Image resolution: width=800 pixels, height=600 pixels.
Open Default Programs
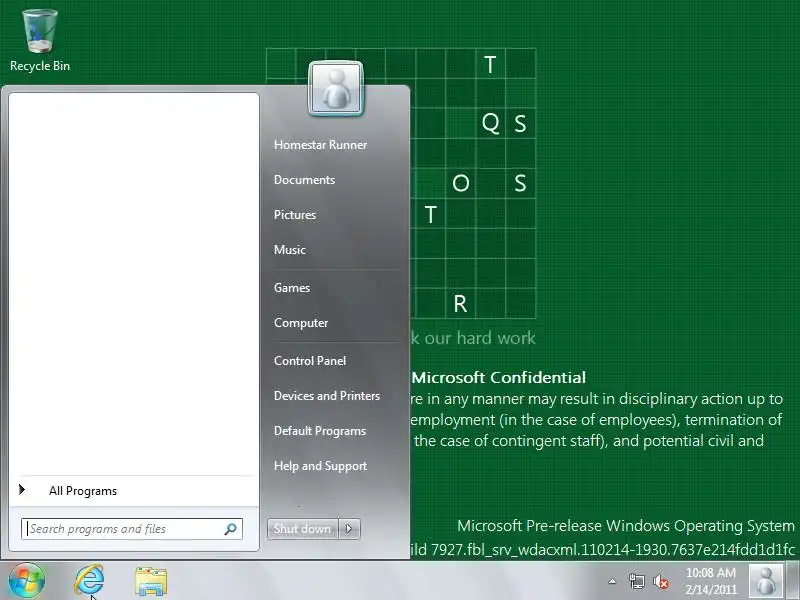click(x=320, y=431)
